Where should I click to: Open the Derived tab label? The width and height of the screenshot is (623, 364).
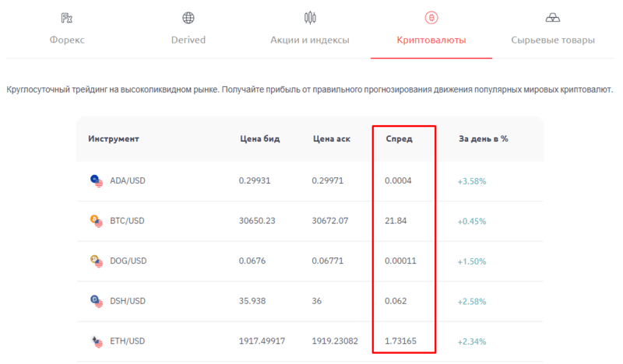188,40
